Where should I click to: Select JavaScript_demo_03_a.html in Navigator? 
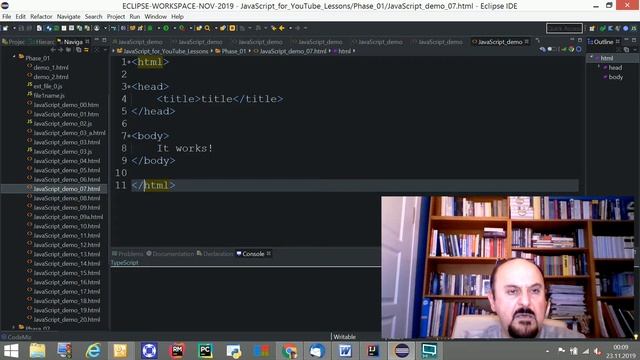pos(69,133)
